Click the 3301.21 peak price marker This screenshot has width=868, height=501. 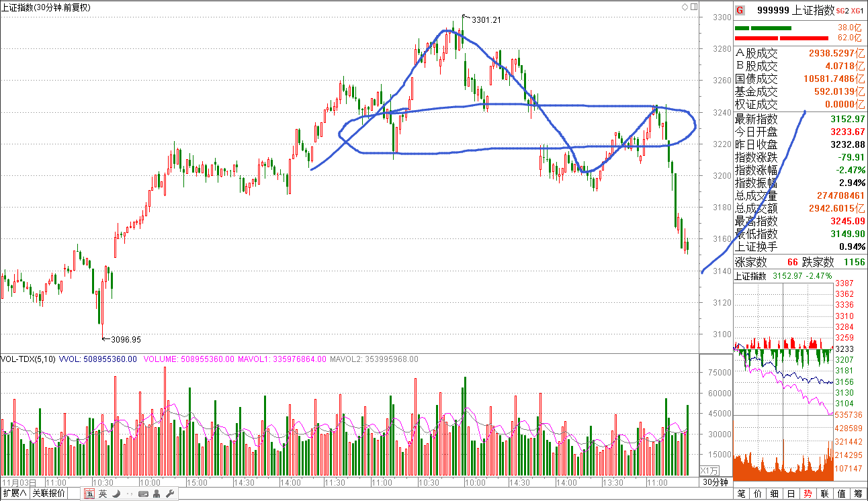pos(486,20)
